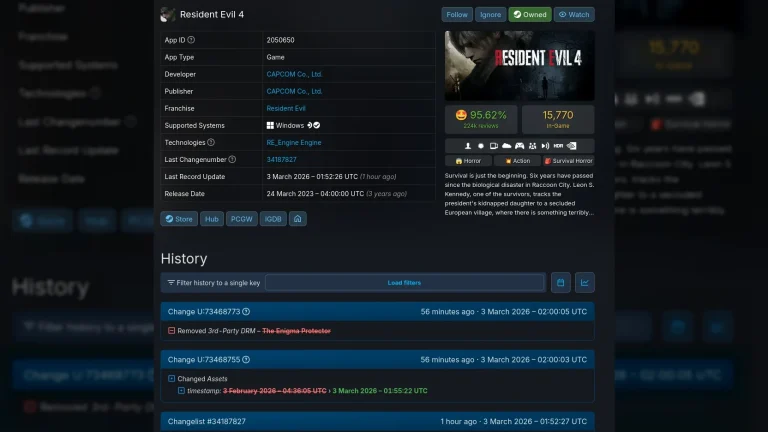Click the audio play-sound feature icon
The width and height of the screenshot is (768, 432).
tap(545, 146)
